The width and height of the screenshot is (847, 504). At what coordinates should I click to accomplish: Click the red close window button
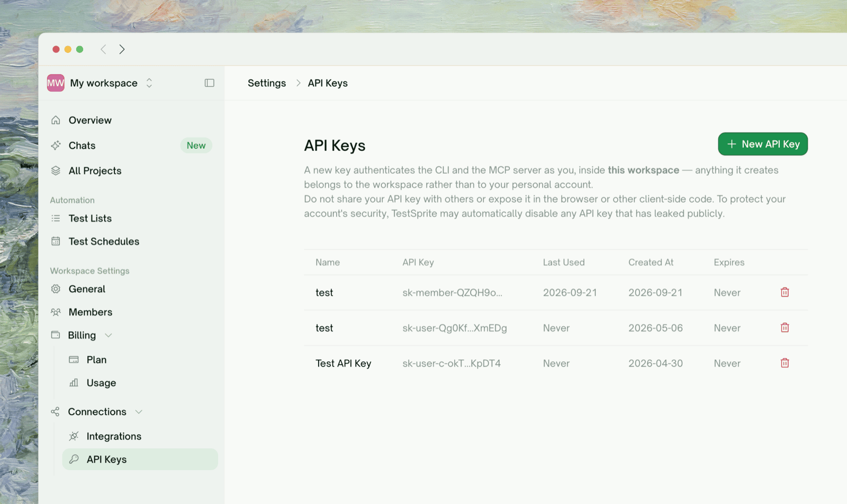click(56, 49)
